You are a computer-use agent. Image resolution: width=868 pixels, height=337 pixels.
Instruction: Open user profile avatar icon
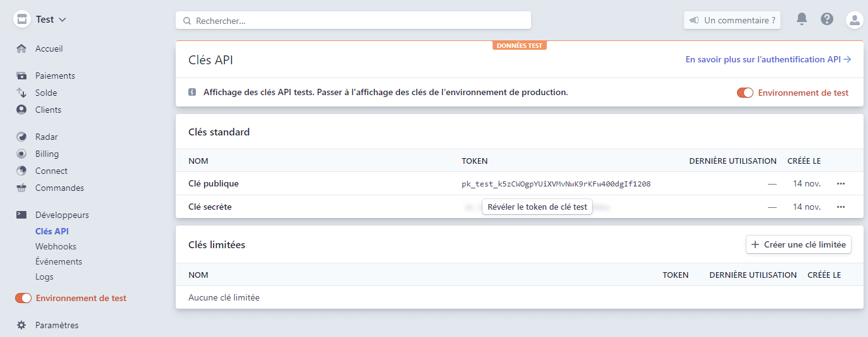coord(854,20)
